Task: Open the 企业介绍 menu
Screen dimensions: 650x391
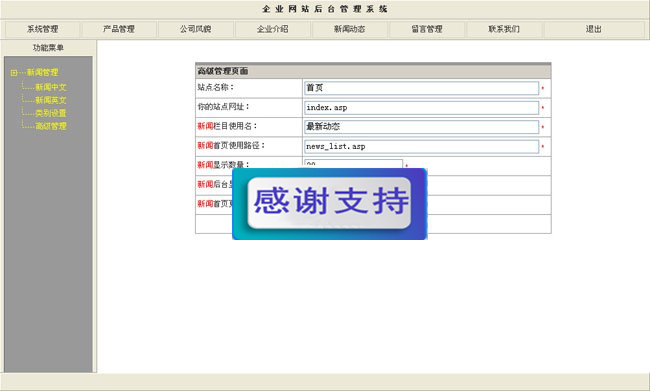Action: (x=273, y=29)
